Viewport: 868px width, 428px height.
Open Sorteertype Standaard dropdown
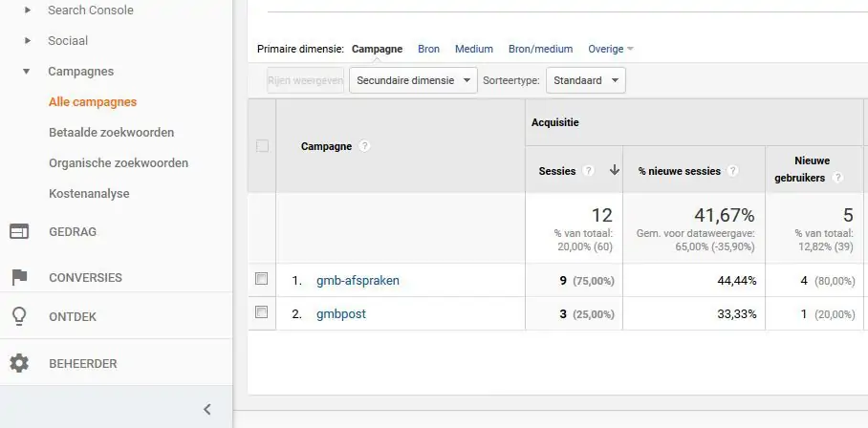585,81
